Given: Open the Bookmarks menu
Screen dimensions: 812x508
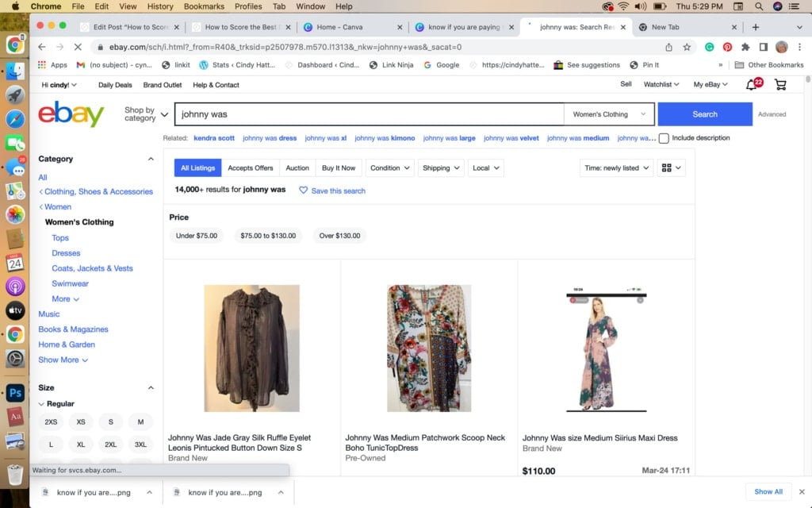Looking at the screenshot, I should point(204,6).
